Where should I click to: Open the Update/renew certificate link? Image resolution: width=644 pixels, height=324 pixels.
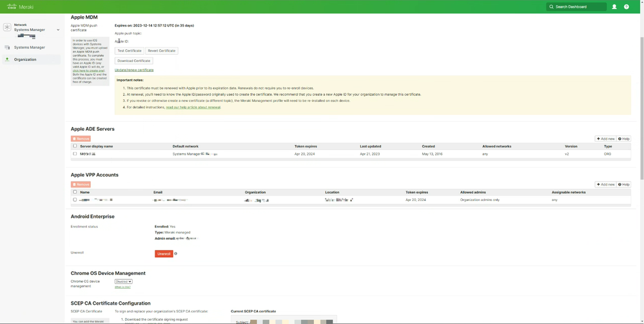tap(134, 70)
